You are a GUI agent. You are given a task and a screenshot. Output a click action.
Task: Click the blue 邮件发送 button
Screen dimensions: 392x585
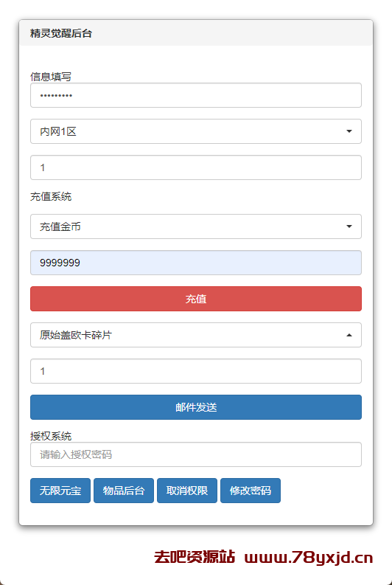[x=195, y=407]
